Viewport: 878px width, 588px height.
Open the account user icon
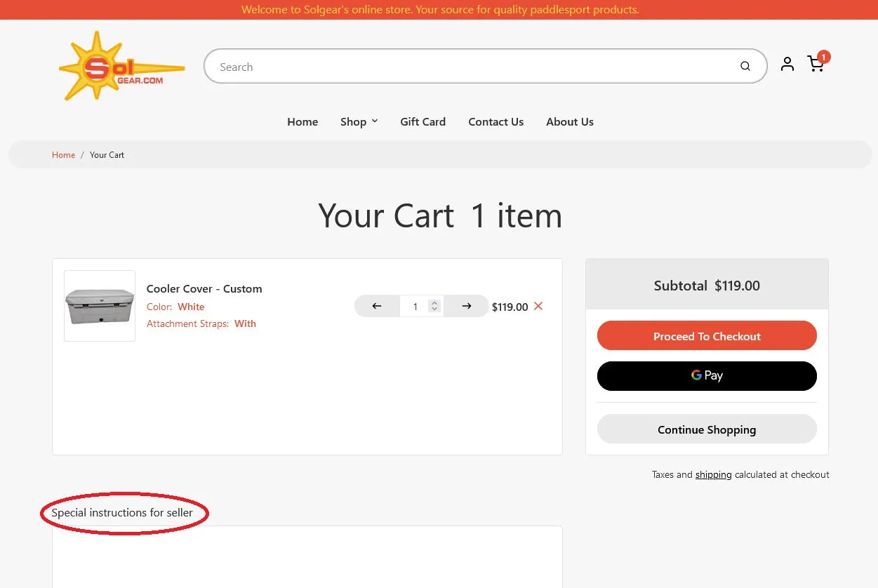point(787,64)
